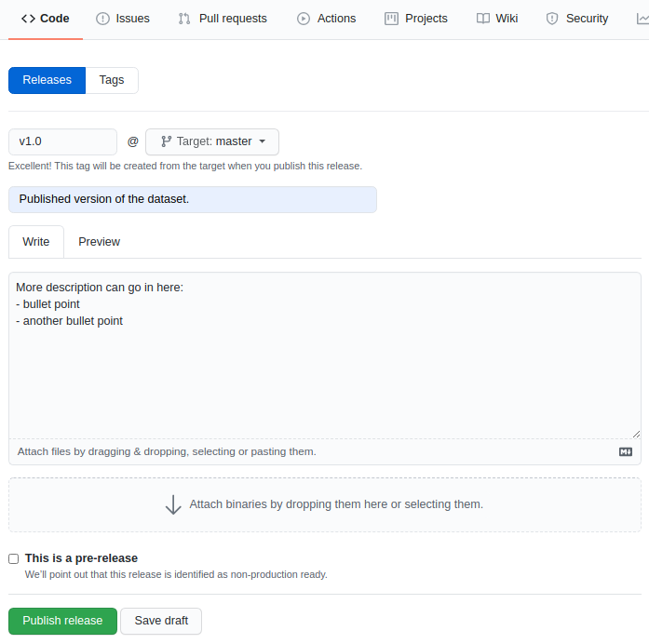
Task: Click the Publish release button
Action: click(62, 621)
